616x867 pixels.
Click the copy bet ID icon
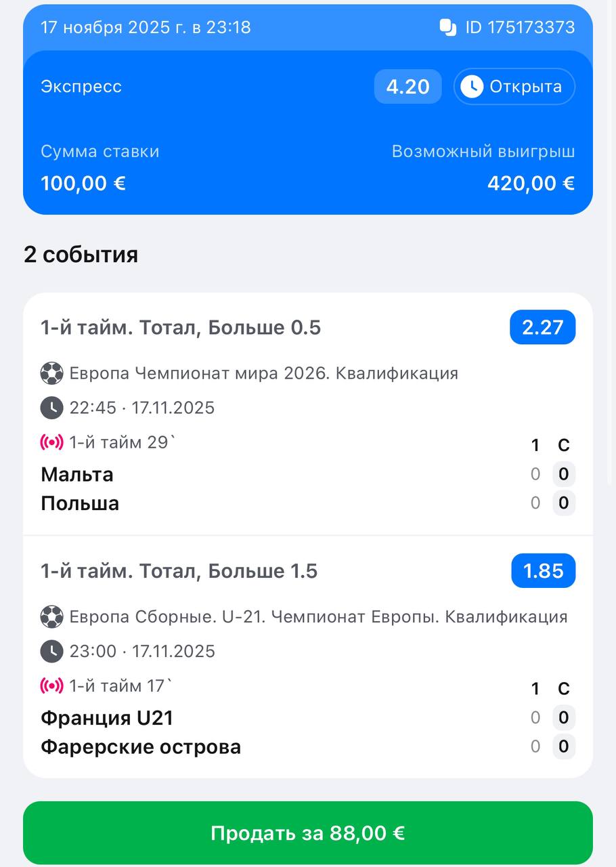(x=448, y=27)
